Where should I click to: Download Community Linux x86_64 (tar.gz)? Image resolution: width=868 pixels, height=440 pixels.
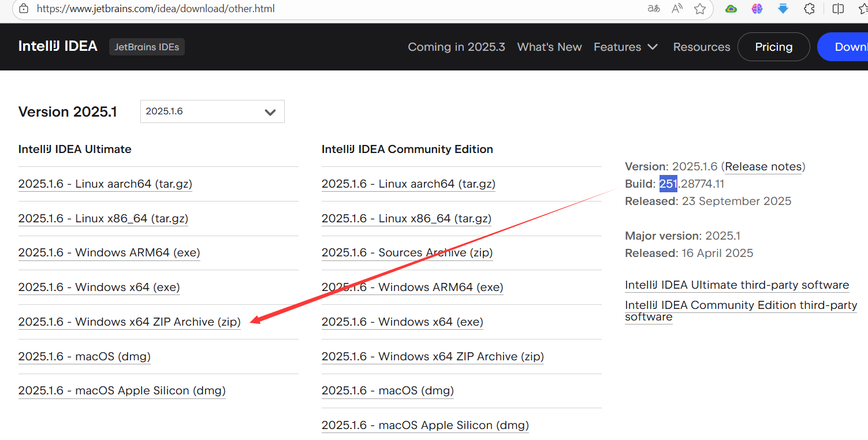pos(407,218)
